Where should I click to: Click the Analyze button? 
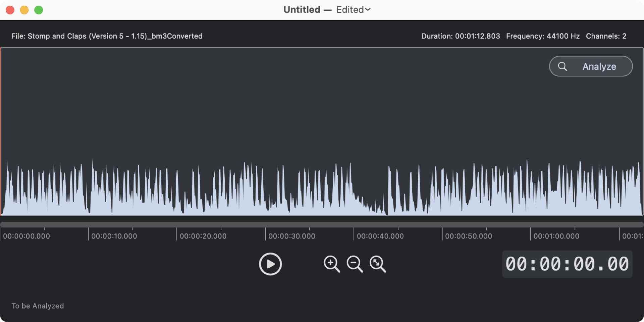click(591, 66)
